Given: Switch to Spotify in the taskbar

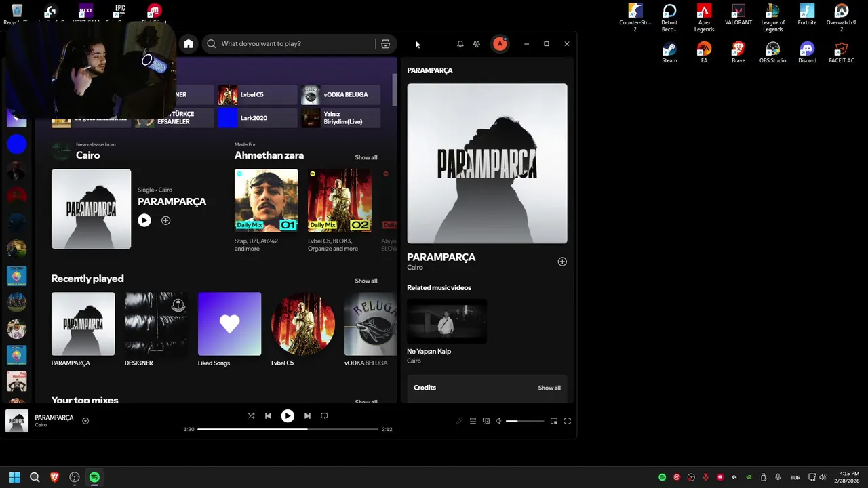Looking at the screenshot, I should pos(94,477).
